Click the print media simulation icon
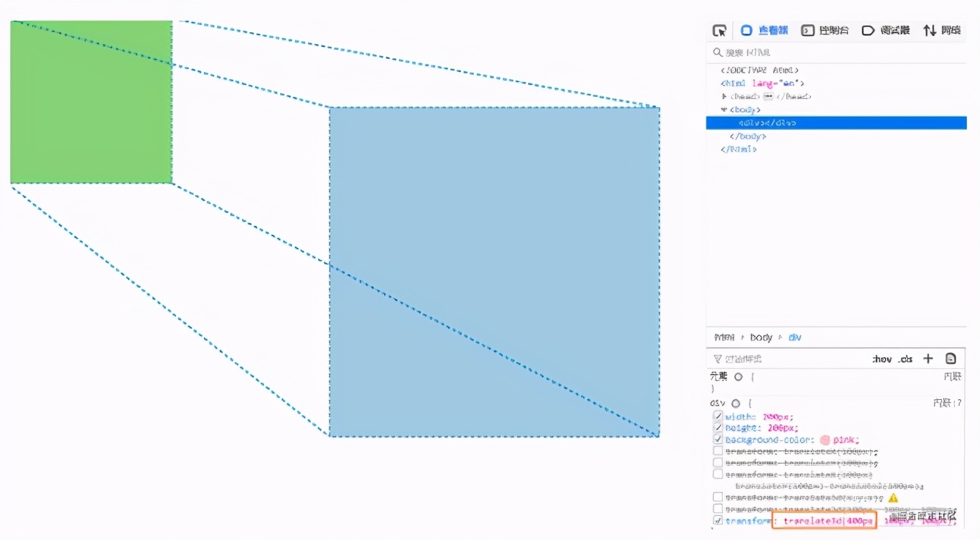This screenshot has width=980, height=540. [x=951, y=359]
